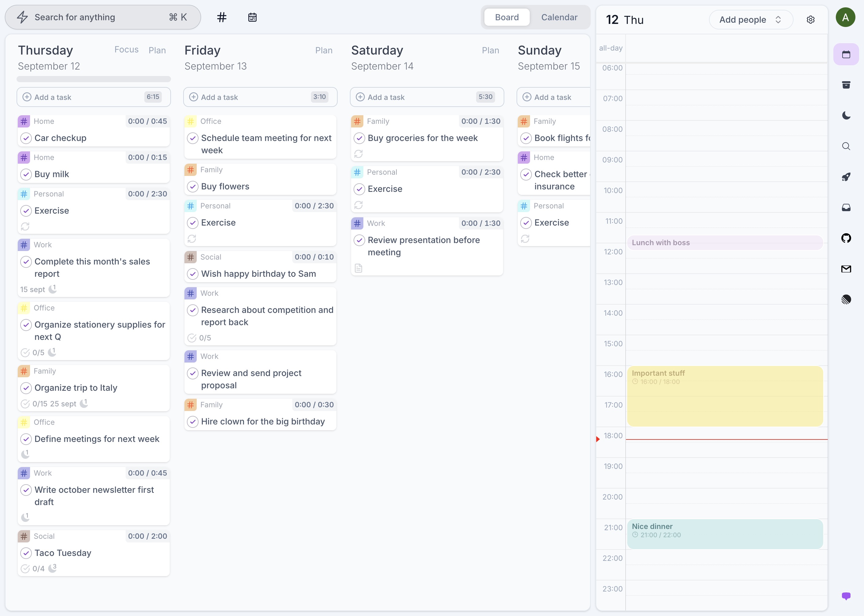Complete the Buy flowers task
The image size is (864, 616).
[x=193, y=186]
